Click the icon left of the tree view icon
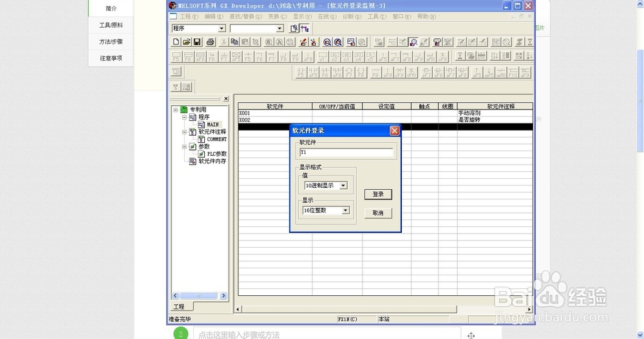 pos(294,28)
